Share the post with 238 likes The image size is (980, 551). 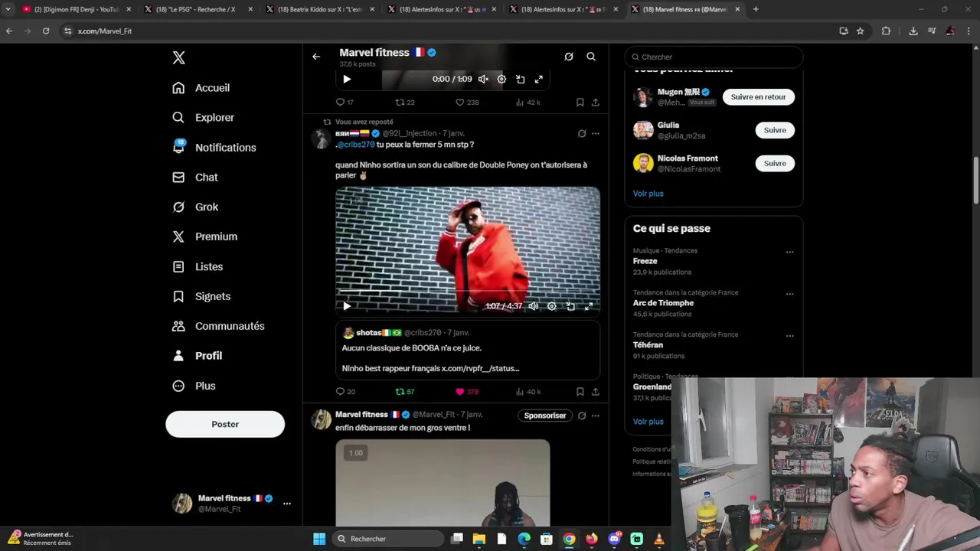pos(595,103)
